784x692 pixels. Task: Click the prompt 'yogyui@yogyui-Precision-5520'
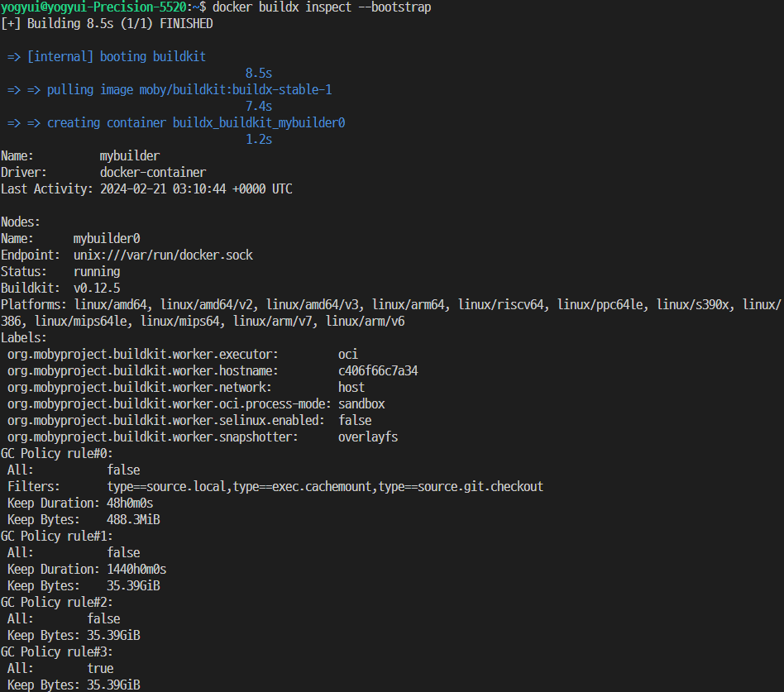(93, 7)
